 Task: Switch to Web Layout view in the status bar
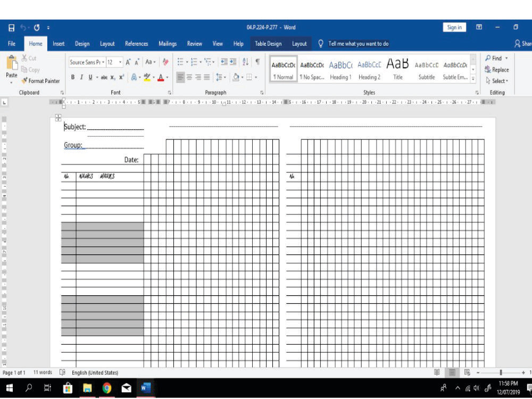pos(467,372)
